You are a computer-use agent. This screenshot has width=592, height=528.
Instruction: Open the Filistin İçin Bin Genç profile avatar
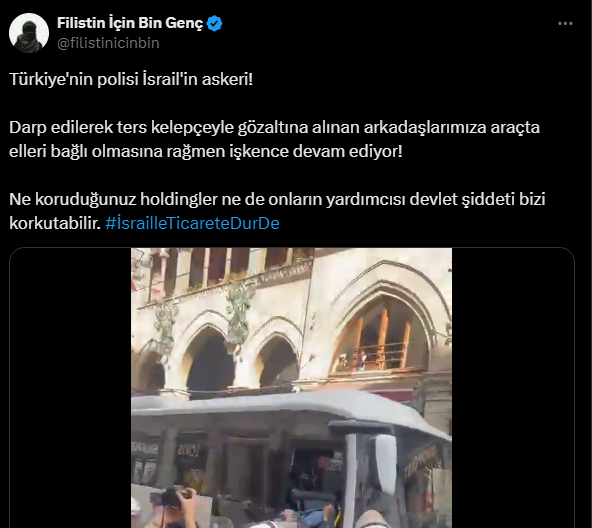[29, 33]
